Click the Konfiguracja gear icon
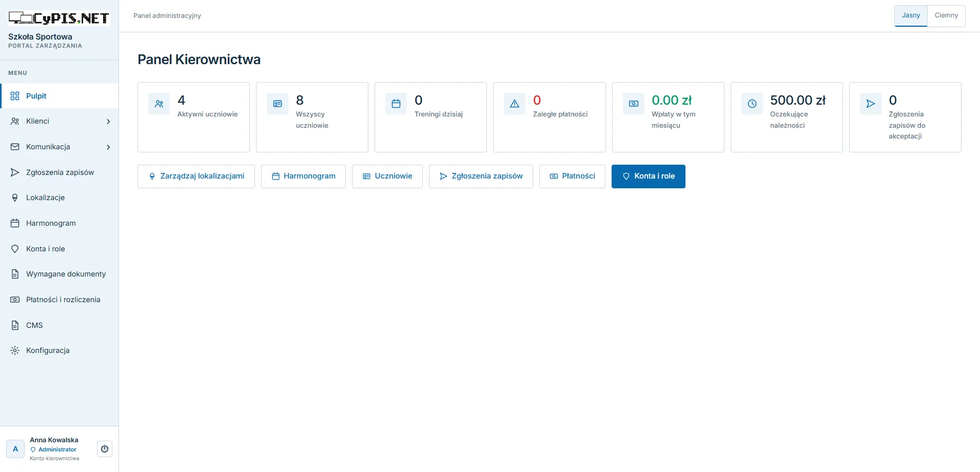 15,350
